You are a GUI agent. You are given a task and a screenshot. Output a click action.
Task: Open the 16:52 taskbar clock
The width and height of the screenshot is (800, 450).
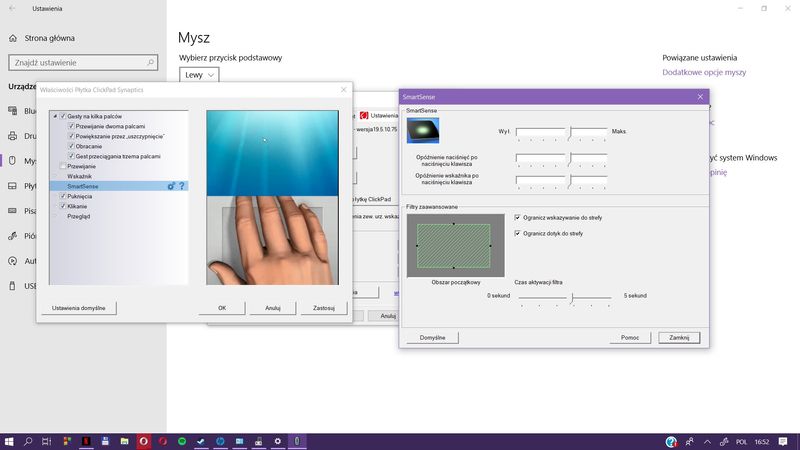pyautogui.click(x=762, y=442)
